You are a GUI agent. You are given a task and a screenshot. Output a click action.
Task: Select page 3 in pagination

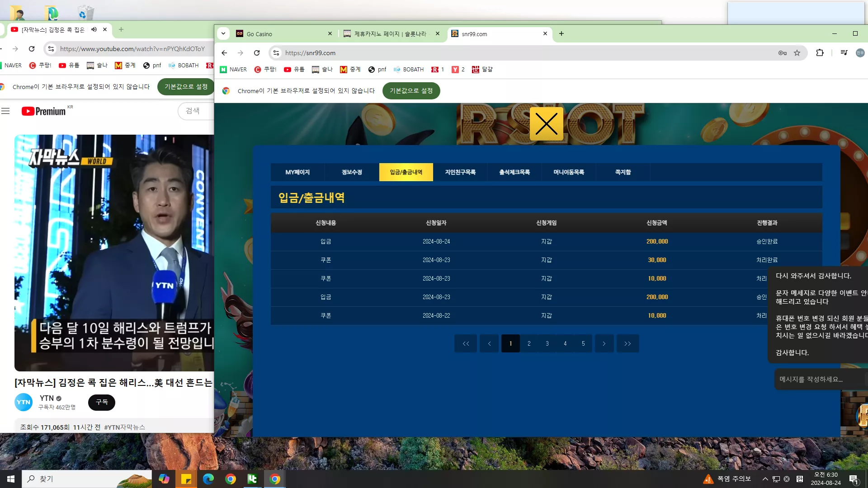click(547, 343)
